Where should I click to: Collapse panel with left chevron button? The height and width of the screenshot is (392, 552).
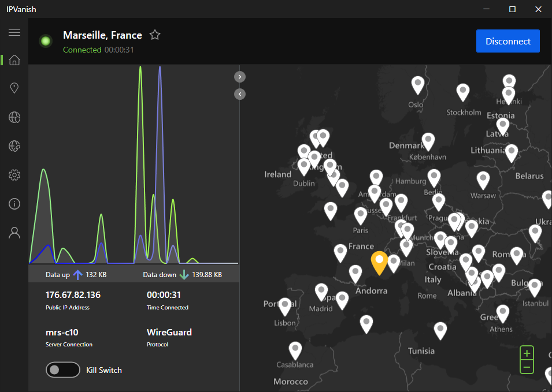coord(240,94)
